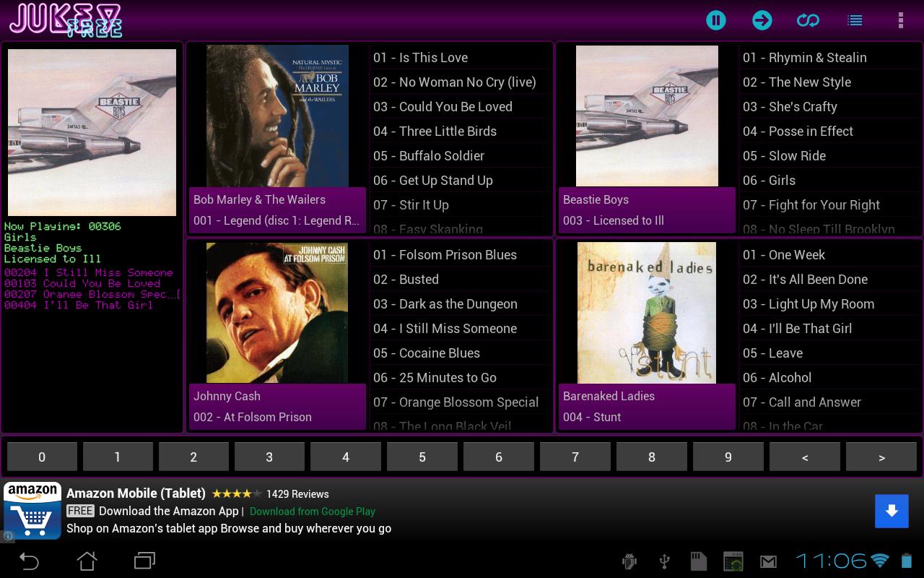Play 03 - Dark as the Dungeon
The height and width of the screenshot is (578, 924).
460,304
